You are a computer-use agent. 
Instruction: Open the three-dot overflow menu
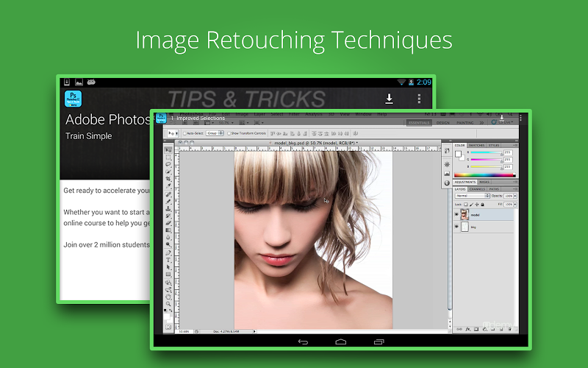click(419, 99)
